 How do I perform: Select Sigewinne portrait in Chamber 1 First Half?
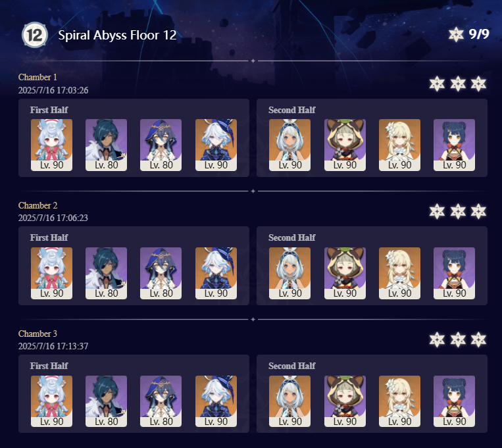click(51, 145)
